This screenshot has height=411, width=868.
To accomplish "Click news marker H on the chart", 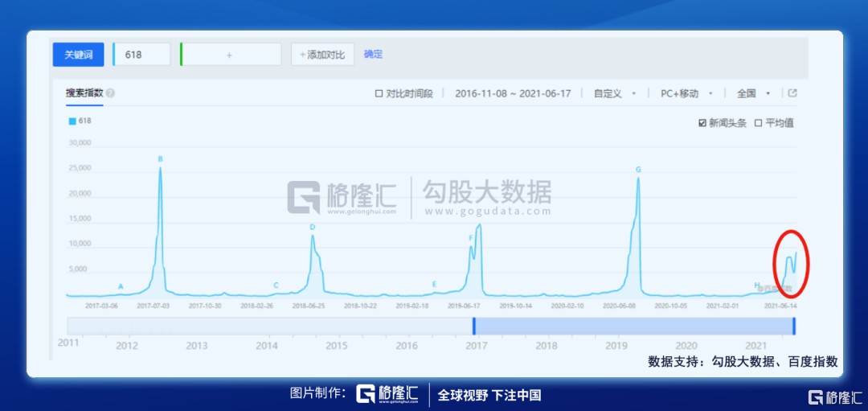I will coord(757,285).
